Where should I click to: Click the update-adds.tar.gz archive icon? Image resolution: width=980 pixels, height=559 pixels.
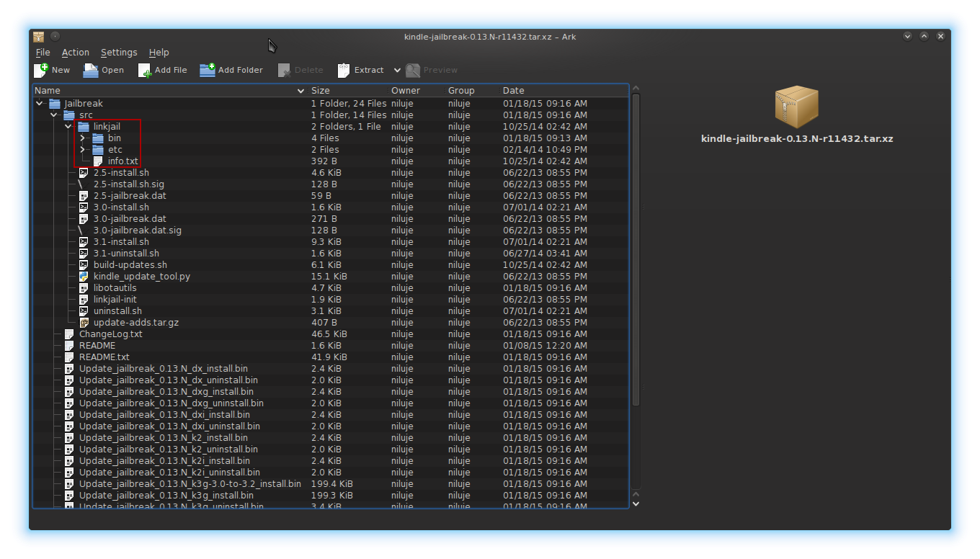click(x=84, y=323)
